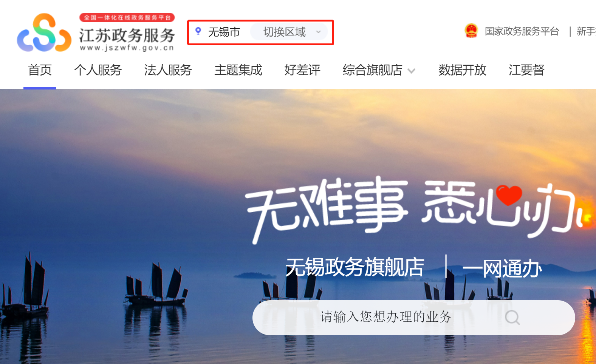Click the magnifier search icon in search bar
The width and height of the screenshot is (596, 364).
click(x=512, y=318)
